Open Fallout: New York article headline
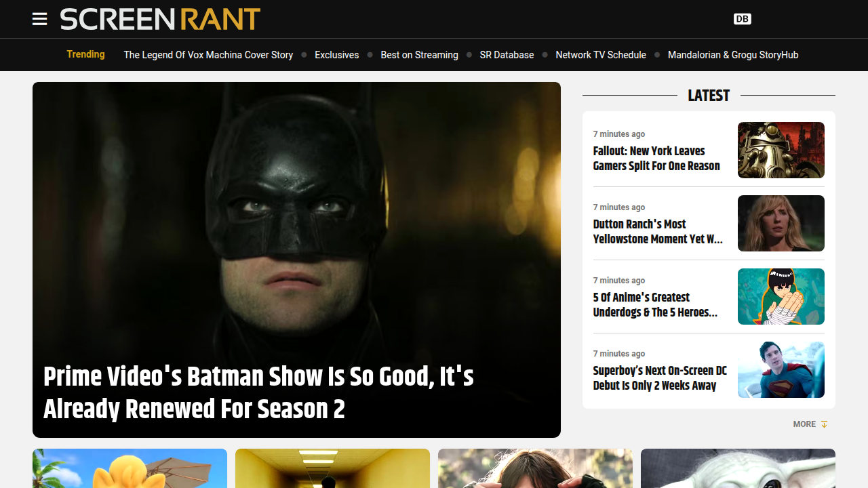The width and height of the screenshot is (868, 488). tap(656, 159)
